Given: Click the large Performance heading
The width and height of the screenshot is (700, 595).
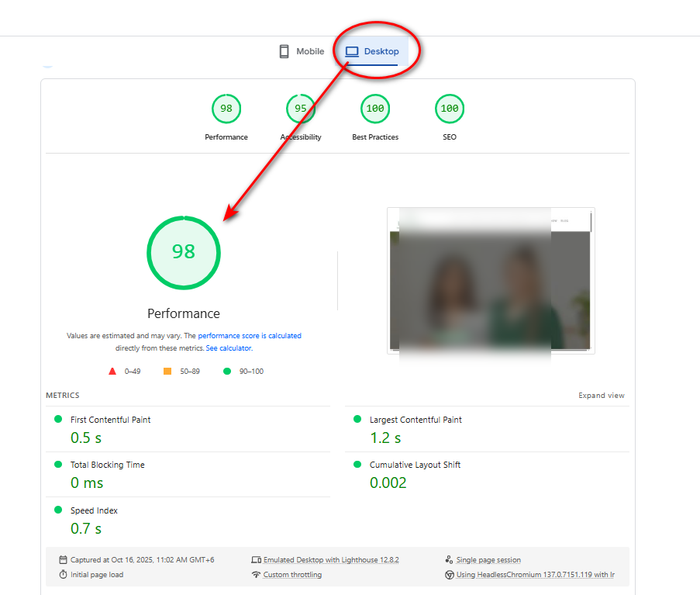Looking at the screenshot, I should [184, 313].
